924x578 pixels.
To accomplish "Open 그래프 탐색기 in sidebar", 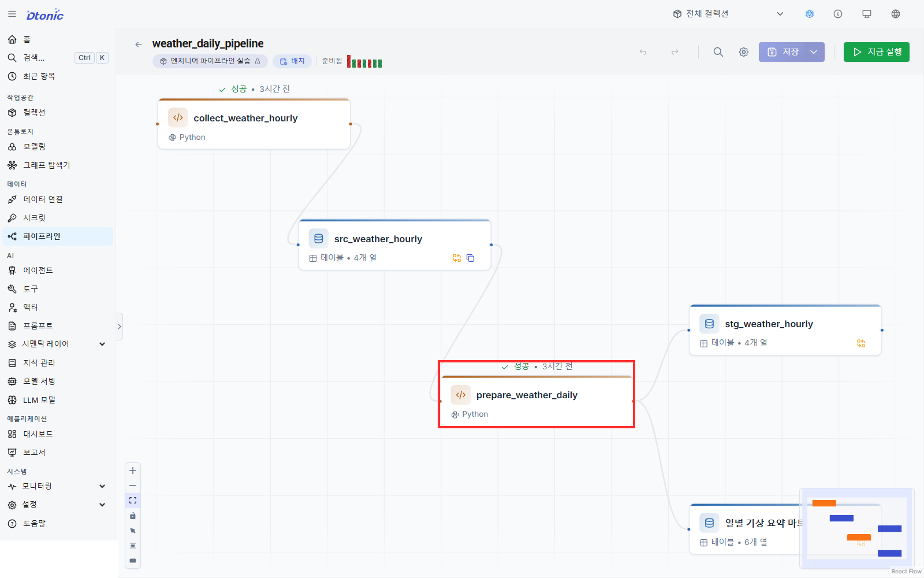I will click(58, 165).
